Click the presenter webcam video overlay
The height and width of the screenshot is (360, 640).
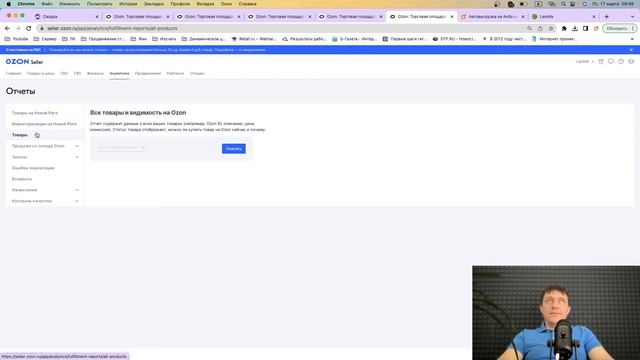(x=556, y=313)
